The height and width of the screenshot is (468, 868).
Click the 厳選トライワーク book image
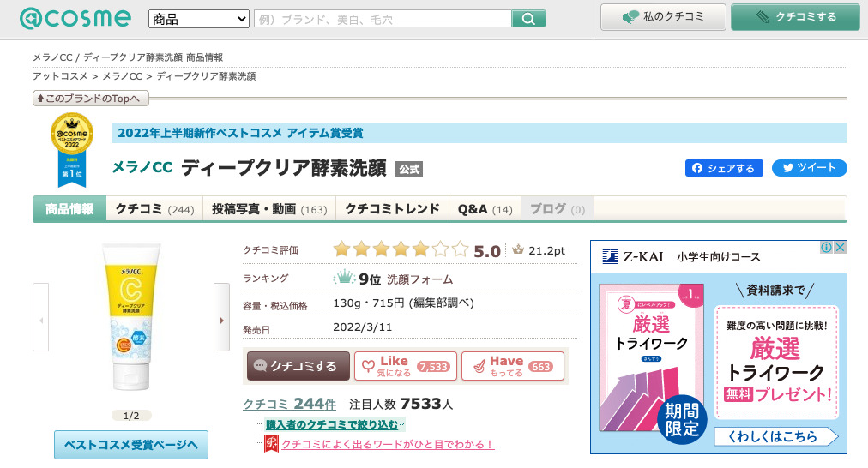(652, 357)
